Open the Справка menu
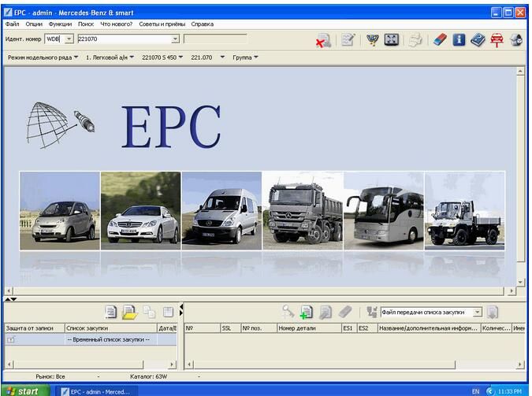Image resolution: width=532 pixels, height=396 pixels. [202, 24]
